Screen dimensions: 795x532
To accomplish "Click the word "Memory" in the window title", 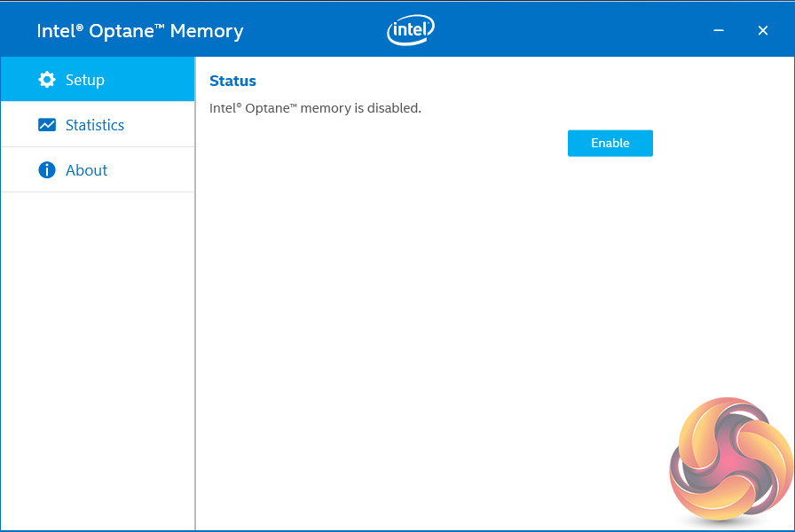I will tap(207, 31).
